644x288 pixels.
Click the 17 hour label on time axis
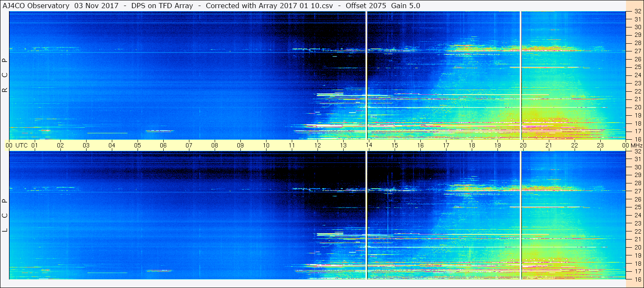(446, 145)
